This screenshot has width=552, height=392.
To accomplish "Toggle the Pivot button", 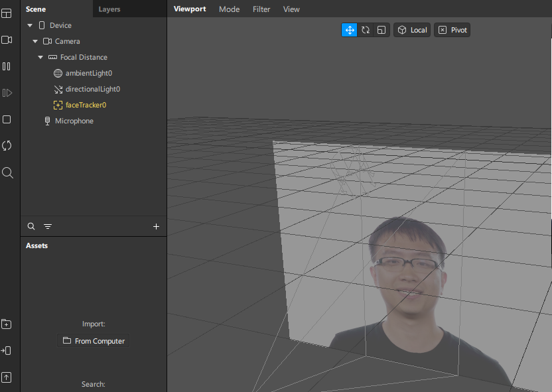I will 452,30.
